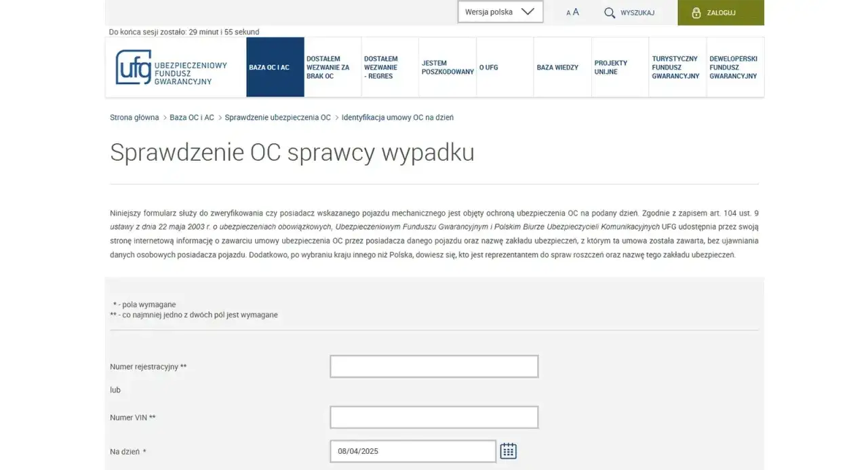
Task: Follow the Strona główna breadcrumb link
Action: coord(134,117)
